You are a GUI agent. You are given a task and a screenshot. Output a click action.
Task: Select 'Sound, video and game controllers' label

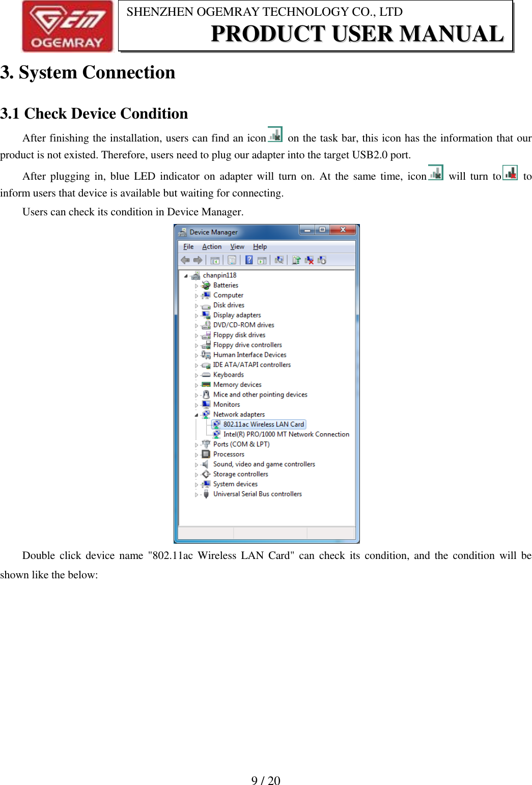tap(264, 464)
